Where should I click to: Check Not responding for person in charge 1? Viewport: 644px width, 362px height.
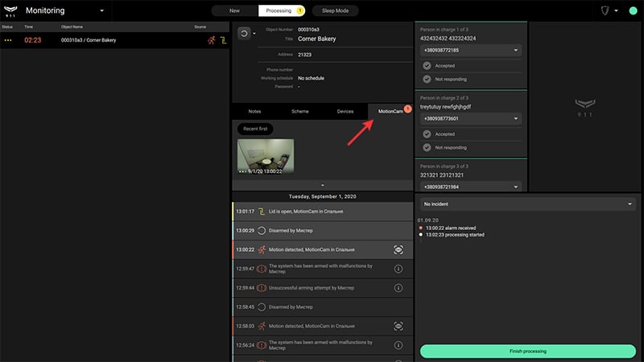click(x=427, y=79)
